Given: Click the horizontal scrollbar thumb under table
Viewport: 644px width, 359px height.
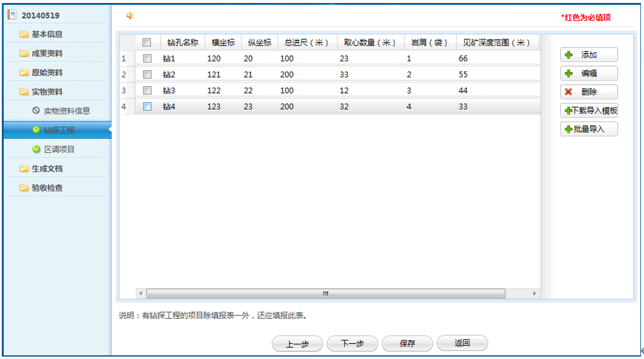Looking at the screenshot, I should pyautogui.click(x=326, y=293).
